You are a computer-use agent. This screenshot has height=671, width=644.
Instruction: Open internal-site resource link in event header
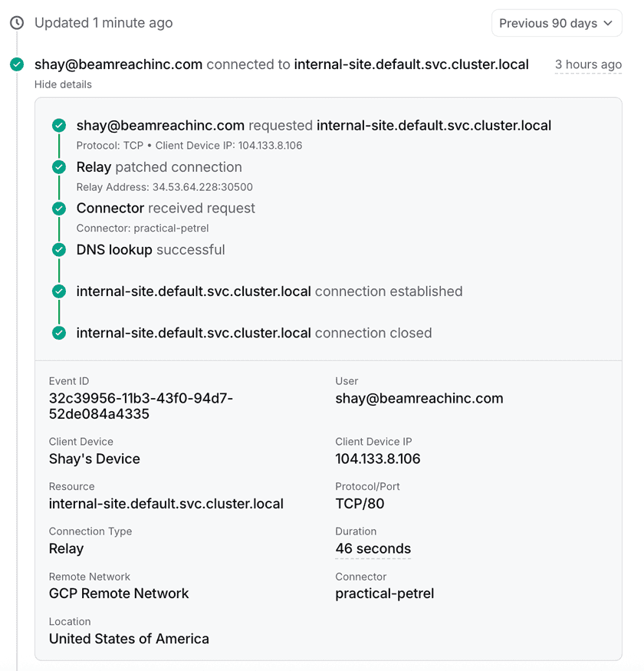tap(411, 64)
